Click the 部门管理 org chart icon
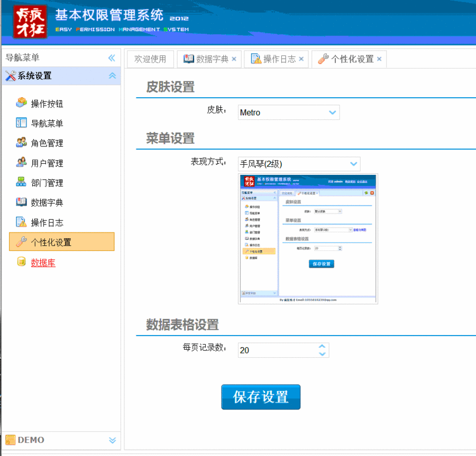The image size is (476, 456). pyautogui.click(x=21, y=182)
